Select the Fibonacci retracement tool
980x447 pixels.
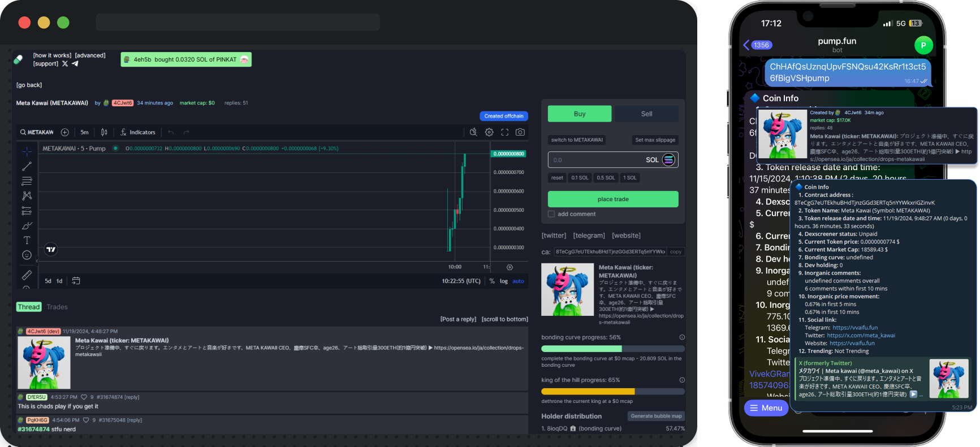[27, 181]
